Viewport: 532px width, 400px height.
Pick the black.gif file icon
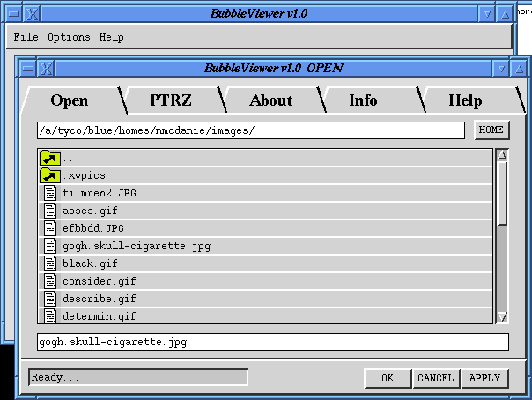pos(49,263)
